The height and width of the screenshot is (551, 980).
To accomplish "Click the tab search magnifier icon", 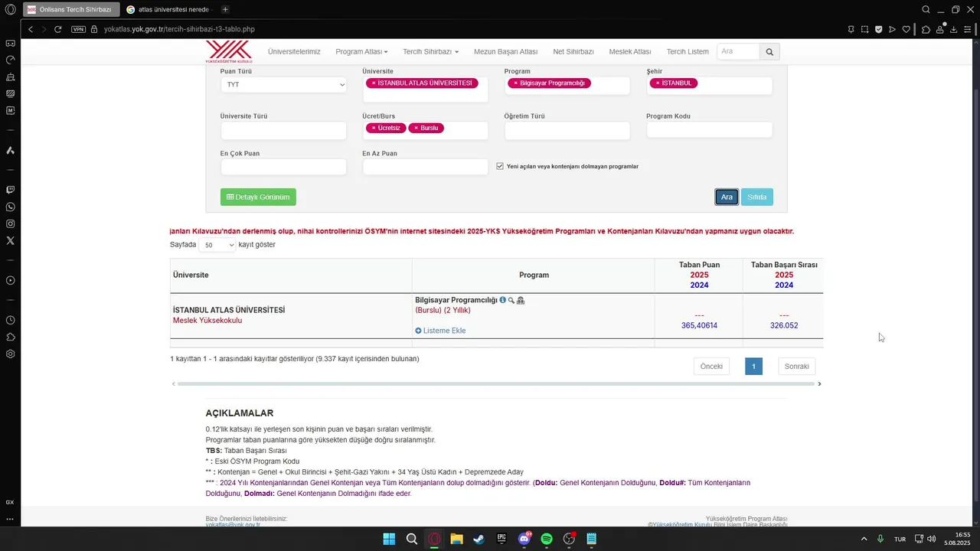I will [x=926, y=9].
